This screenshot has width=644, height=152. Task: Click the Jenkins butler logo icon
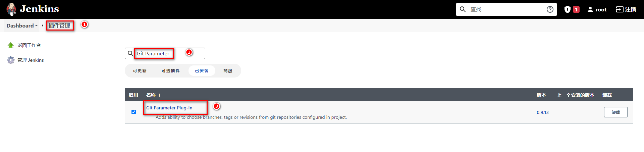coord(11,9)
